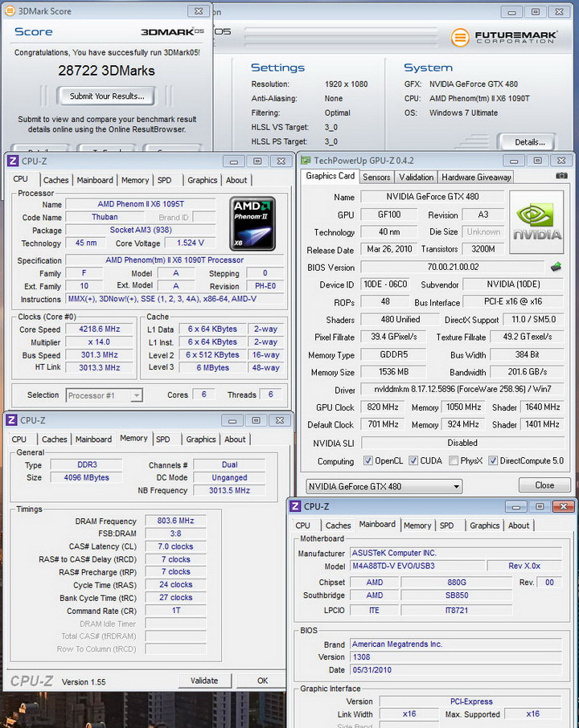The width and height of the screenshot is (579, 728).
Task: Open Graphics tab in top CPU-Z window
Action: point(202,180)
